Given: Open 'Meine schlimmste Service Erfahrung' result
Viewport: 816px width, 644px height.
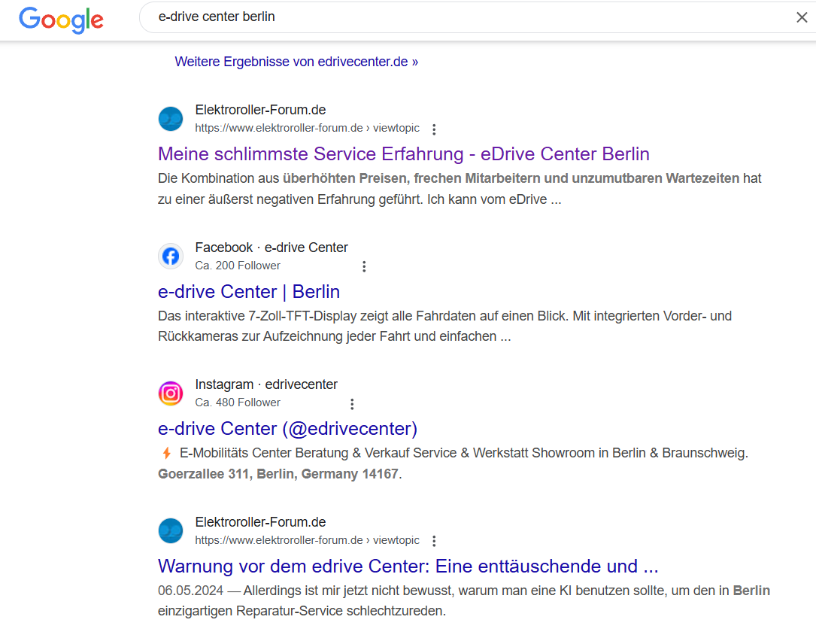Looking at the screenshot, I should point(403,154).
